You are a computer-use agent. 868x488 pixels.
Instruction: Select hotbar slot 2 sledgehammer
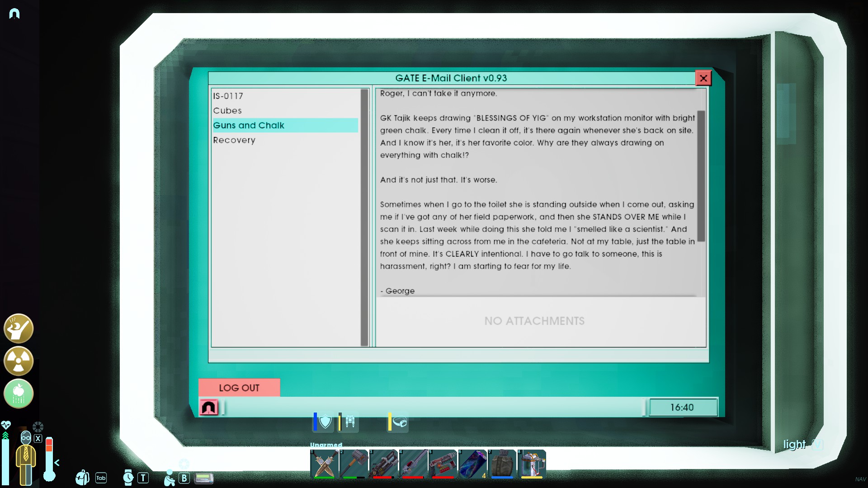354,464
